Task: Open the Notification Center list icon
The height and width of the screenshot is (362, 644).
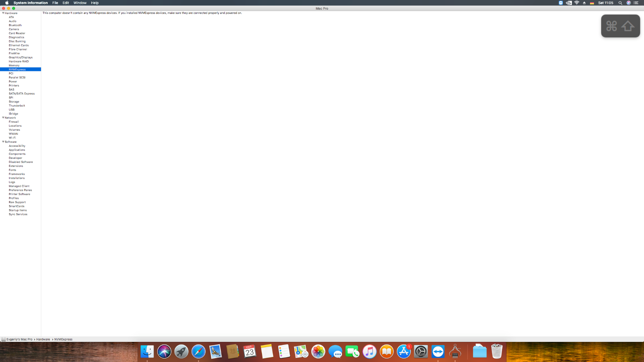Action: tap(636, 3)
